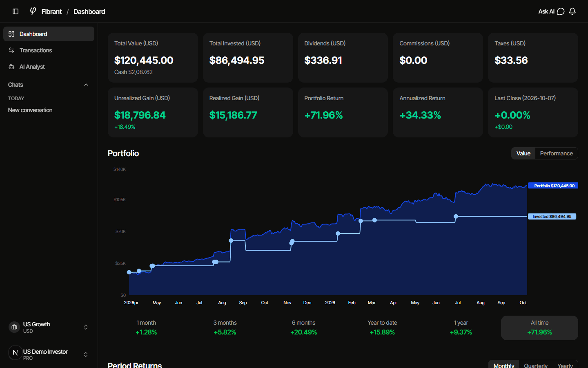
Task: Select the 3 months return period
Action: point(225,328)
